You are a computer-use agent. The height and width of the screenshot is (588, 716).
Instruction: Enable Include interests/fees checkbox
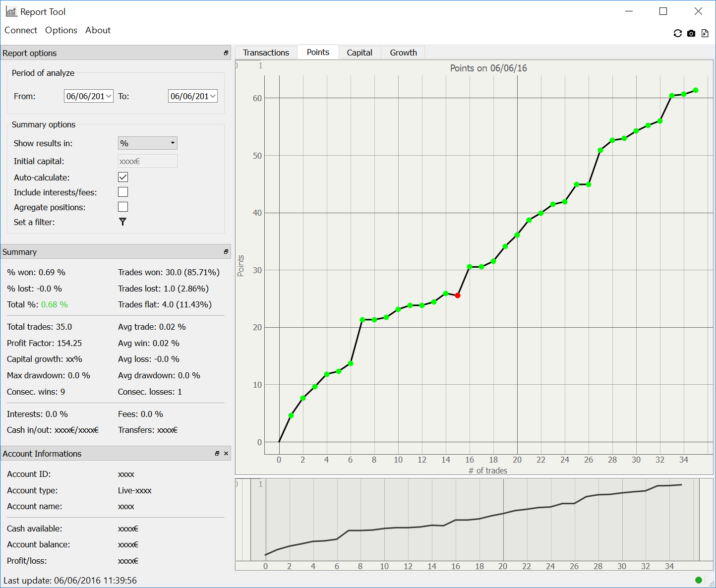(123, 192)
